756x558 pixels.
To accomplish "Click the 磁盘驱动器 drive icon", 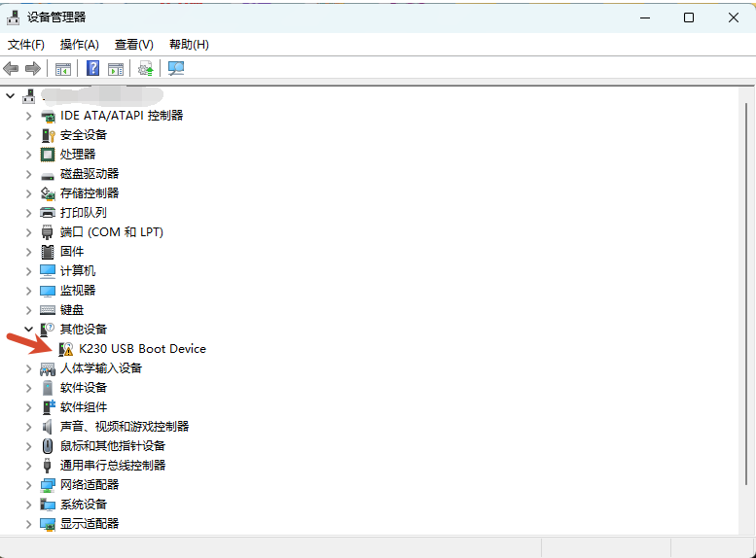I will pyautogui.click(x=48, y=175).
